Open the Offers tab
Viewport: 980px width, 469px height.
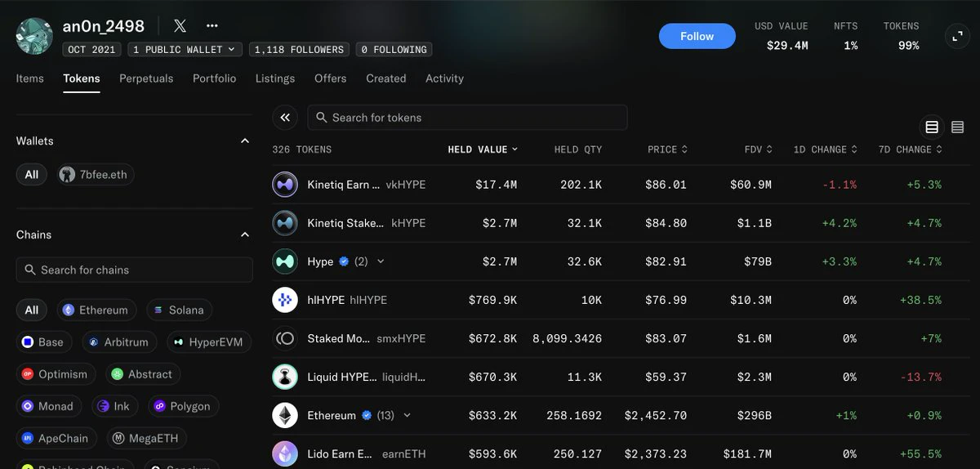(331, 78)
